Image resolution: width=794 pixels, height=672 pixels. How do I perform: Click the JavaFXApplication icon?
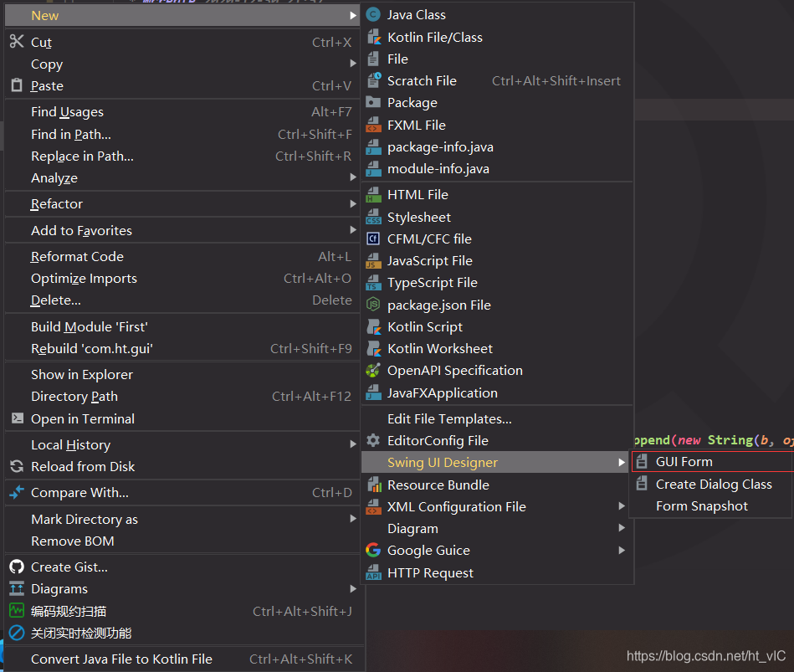point(373,392)
